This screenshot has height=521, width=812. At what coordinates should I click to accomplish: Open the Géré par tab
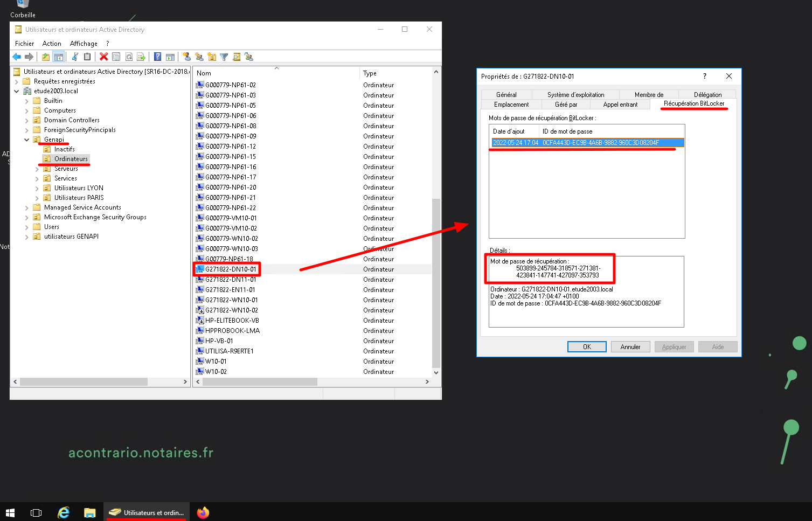566,105
